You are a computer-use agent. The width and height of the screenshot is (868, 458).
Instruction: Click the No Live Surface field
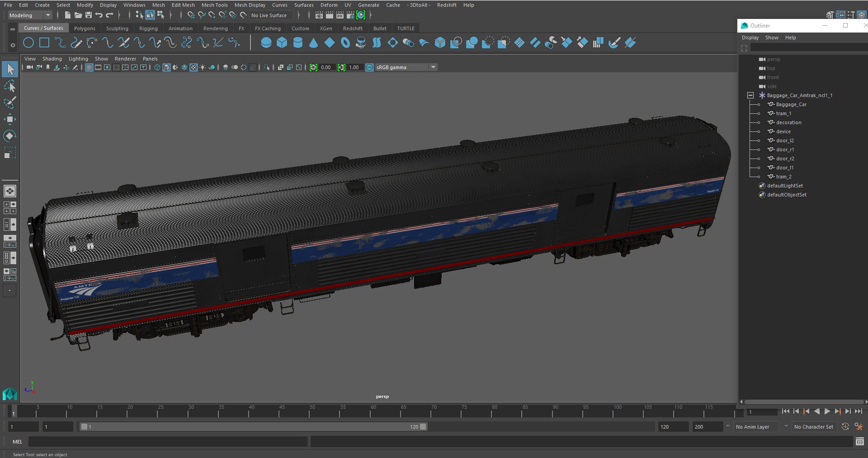[x=271, y=15]
